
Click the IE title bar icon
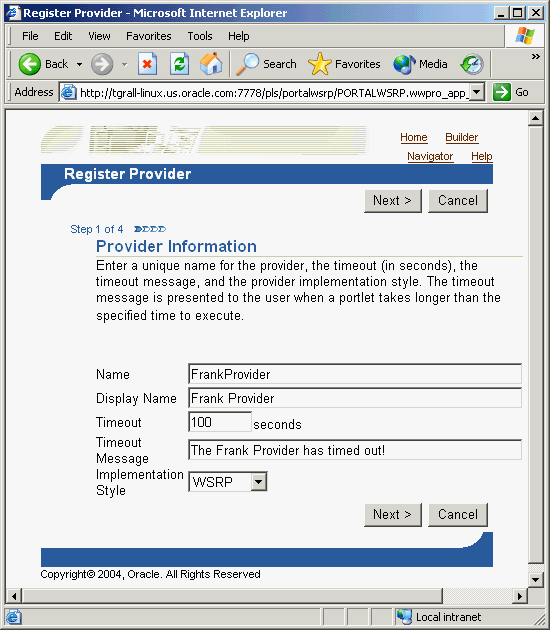[13, 13]
